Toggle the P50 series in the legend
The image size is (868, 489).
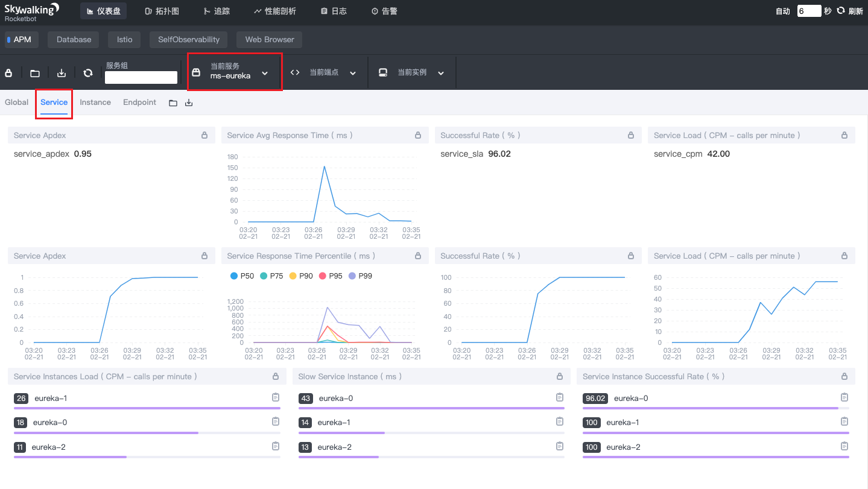(x=242, y=276)
